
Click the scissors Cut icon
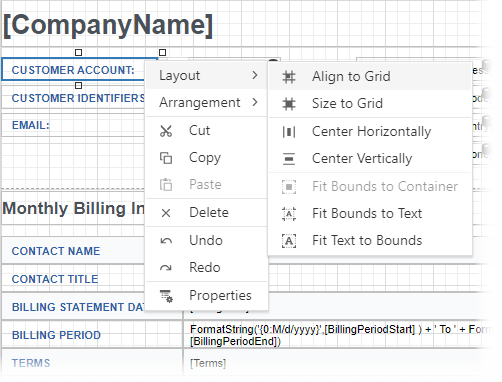coord(166,131)
